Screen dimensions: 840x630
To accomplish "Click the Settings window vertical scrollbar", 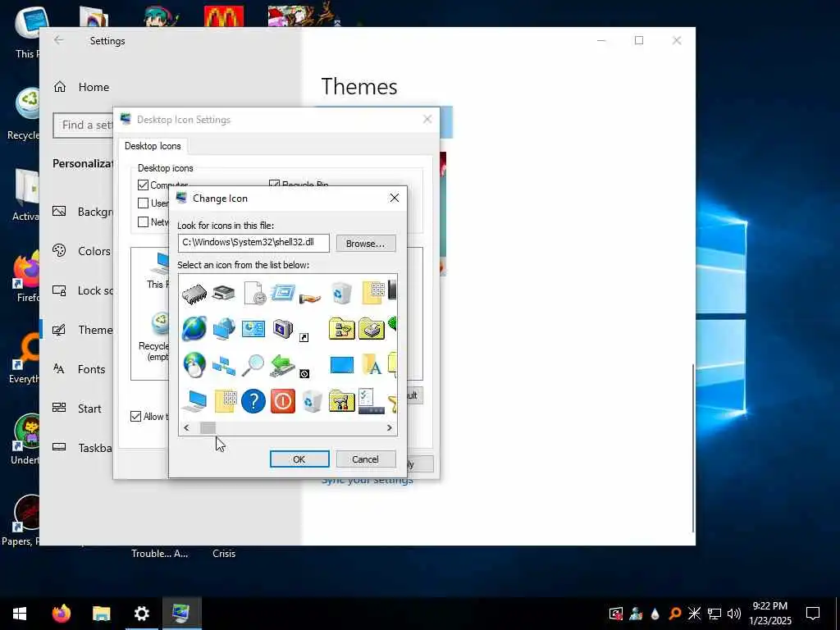I will pos(693,447).
